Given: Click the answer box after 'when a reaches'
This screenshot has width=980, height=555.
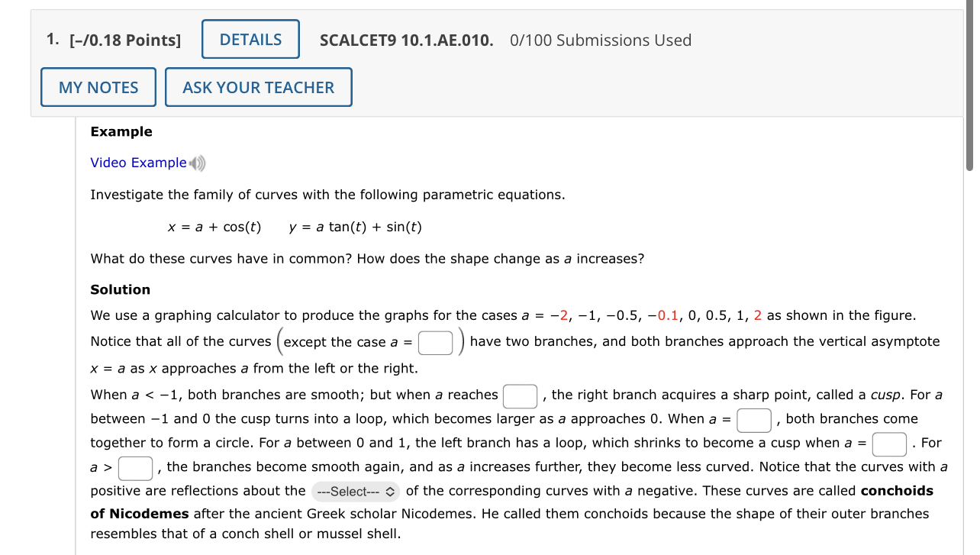Looking at the screenshot, I should click(520, 394).
